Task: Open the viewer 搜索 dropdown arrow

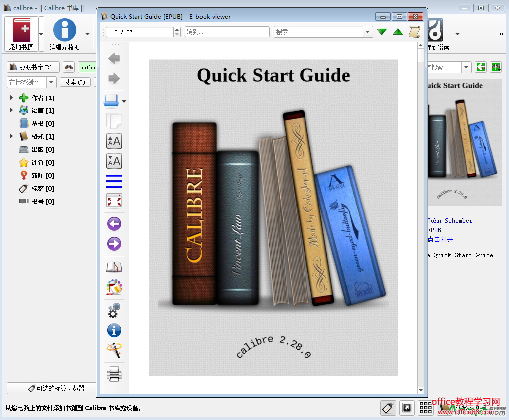Action: [x=368, y=32]
